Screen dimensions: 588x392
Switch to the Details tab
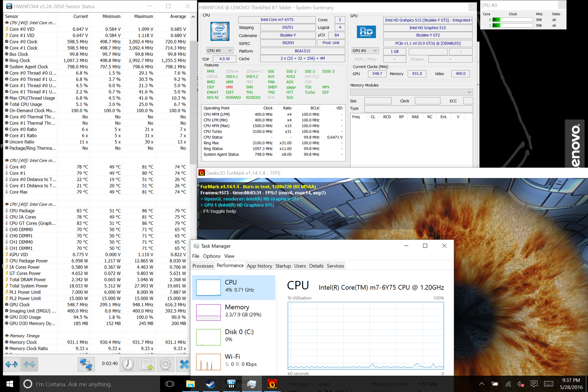tap(316, 266)
